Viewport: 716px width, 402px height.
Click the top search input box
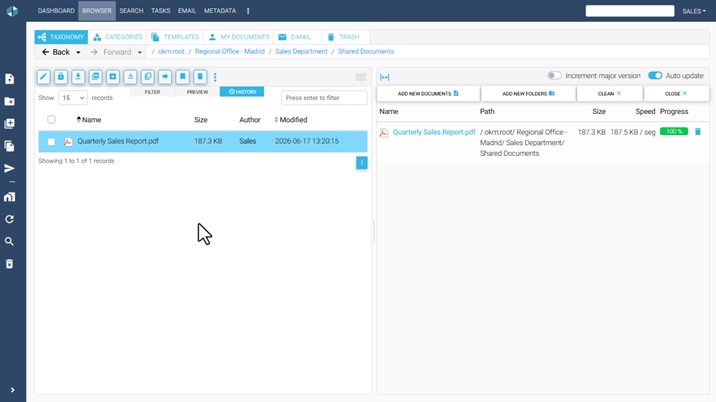pos(630,11)
